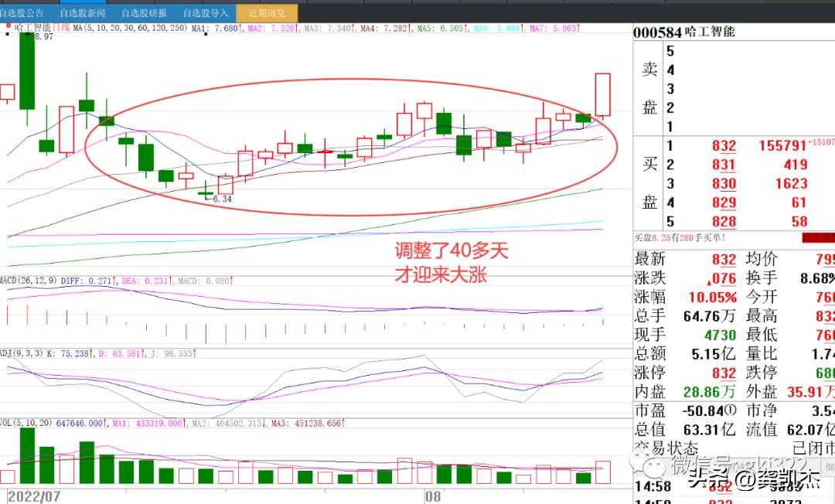The image size is (835, 504).
Task: Click the DIFF: 0.271 value
Action: pyautogui.click(x=88, y=281)
